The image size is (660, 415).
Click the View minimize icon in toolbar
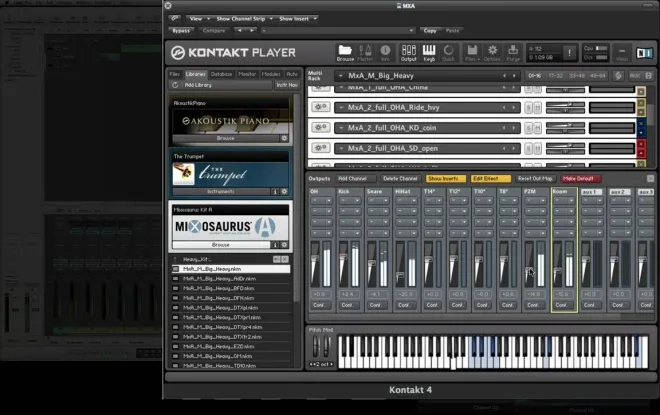click(x=622, y=53)
